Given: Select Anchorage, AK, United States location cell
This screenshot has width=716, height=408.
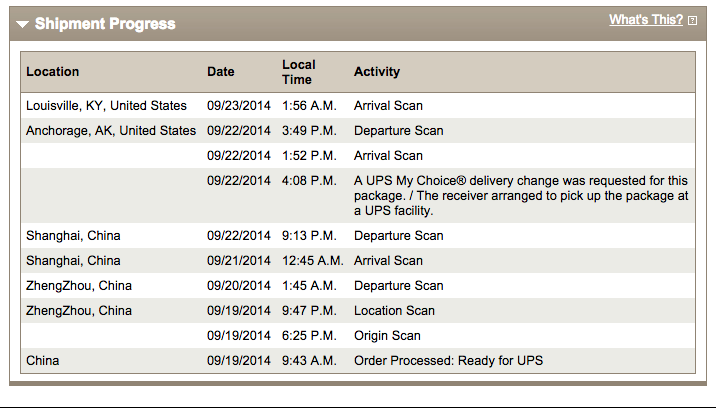Looking at the screenshot, I should (111, 131).
